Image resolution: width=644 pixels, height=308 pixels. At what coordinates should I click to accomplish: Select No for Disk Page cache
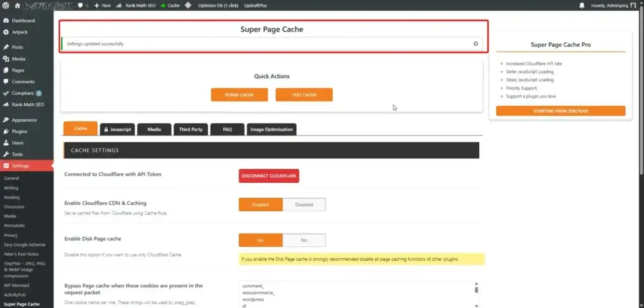(x=304, y=240)
